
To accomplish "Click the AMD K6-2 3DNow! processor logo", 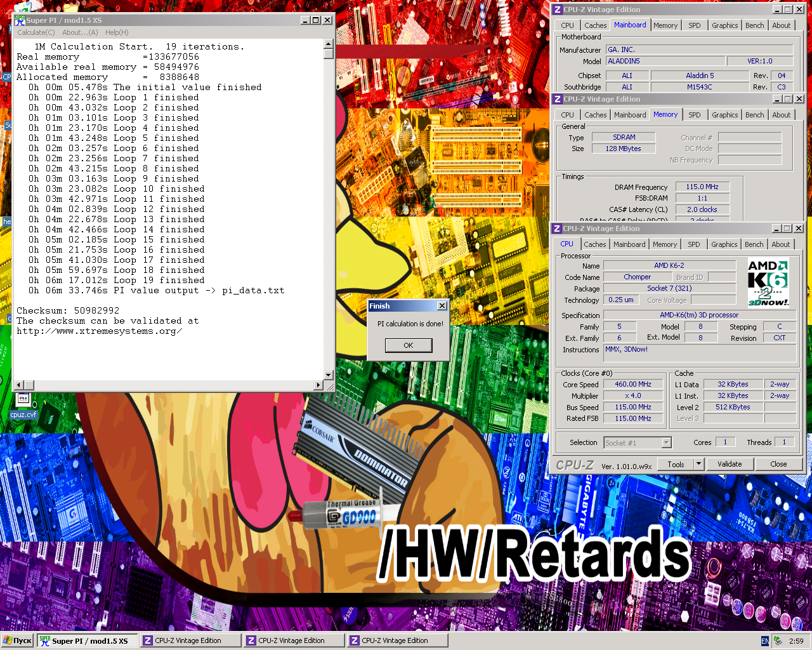I will 768,282.
